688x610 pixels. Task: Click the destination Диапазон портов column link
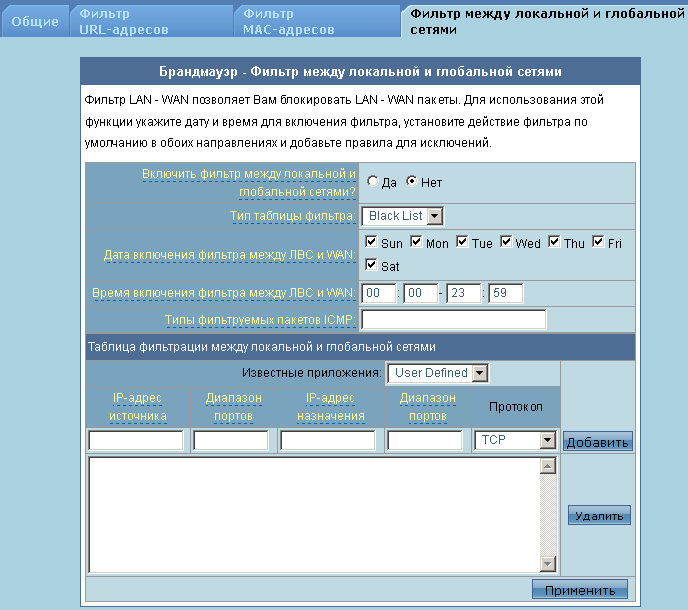click(427, 407)
